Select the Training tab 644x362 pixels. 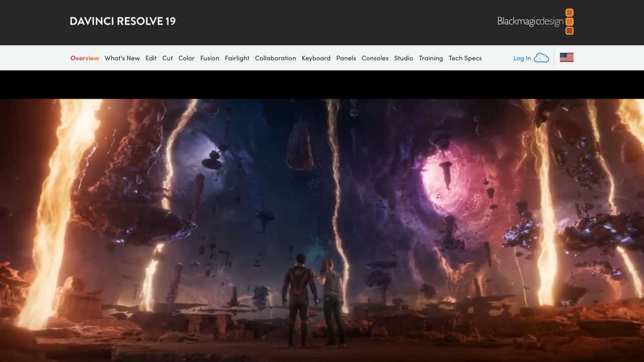point(431,58)
